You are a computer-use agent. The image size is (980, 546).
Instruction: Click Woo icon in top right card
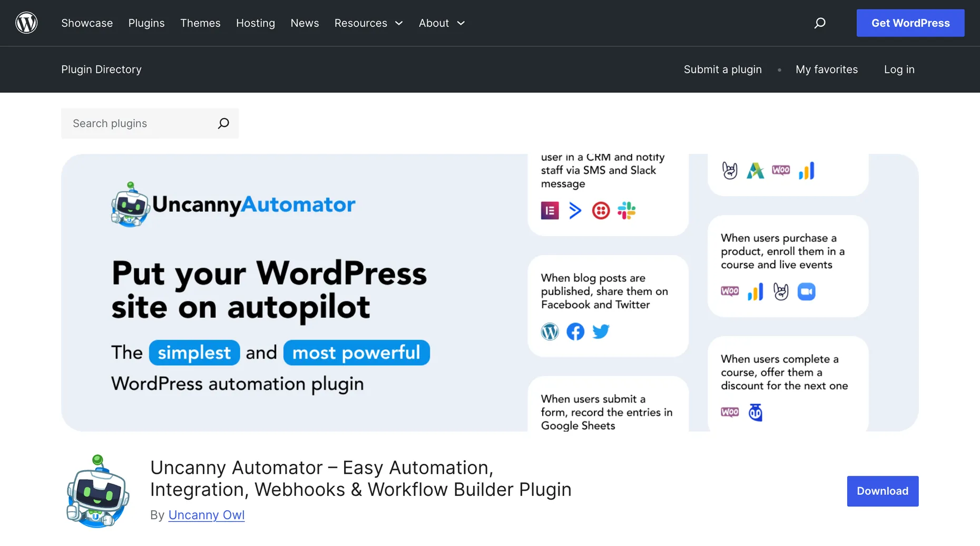[x=781, y=170]
